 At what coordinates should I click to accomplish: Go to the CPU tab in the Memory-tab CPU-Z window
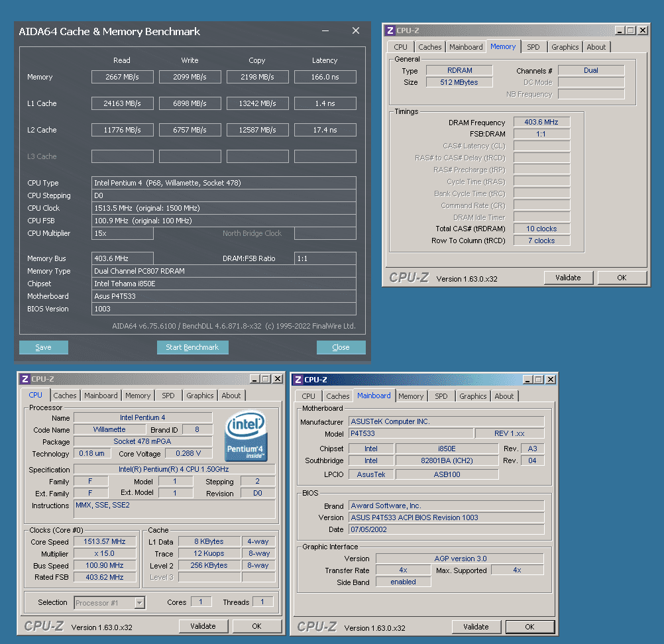point(401,47)
